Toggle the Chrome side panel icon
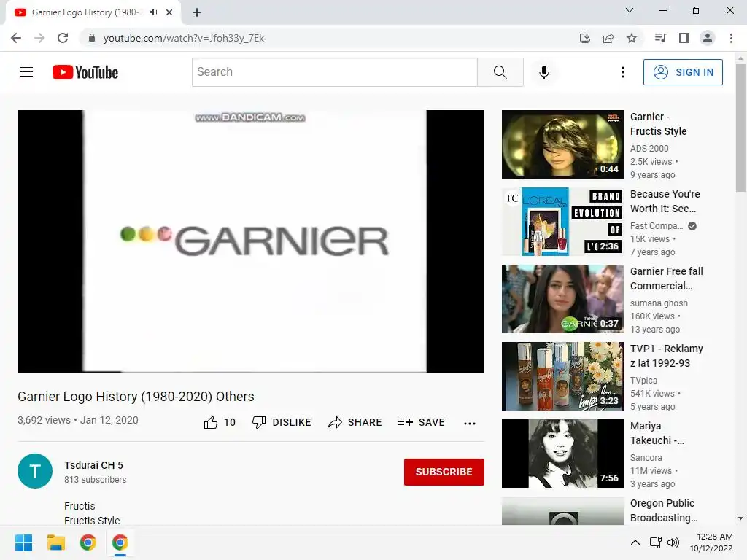747x560 pixels. [684, 38]
